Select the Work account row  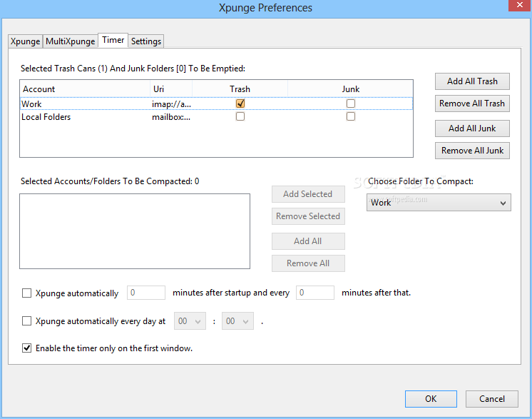tap(217, 104)
